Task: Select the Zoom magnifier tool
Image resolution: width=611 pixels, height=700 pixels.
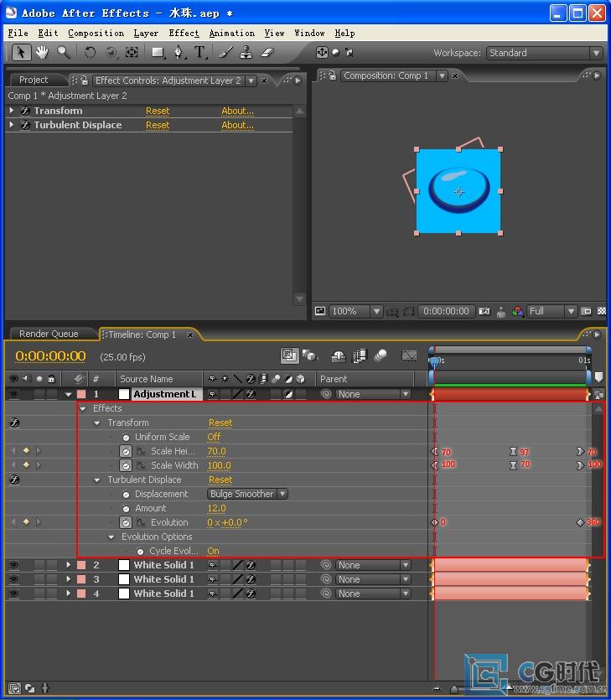Action: click(x=64, y=53)
